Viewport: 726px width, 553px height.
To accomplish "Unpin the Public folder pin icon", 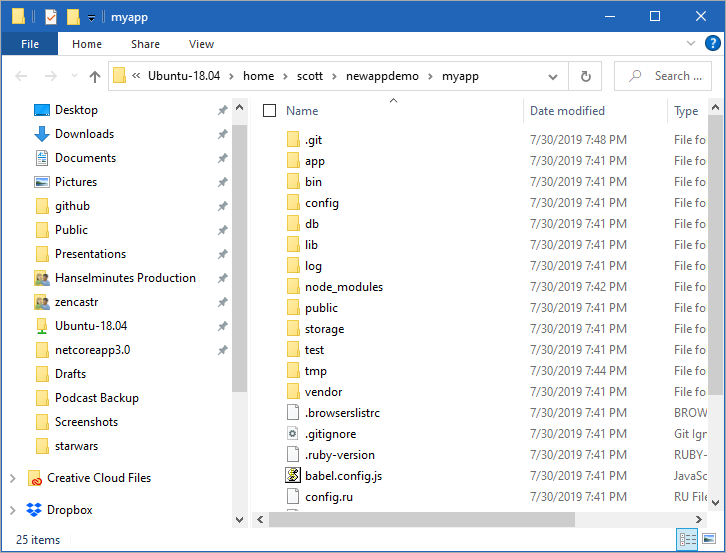I will pos(223,230).
